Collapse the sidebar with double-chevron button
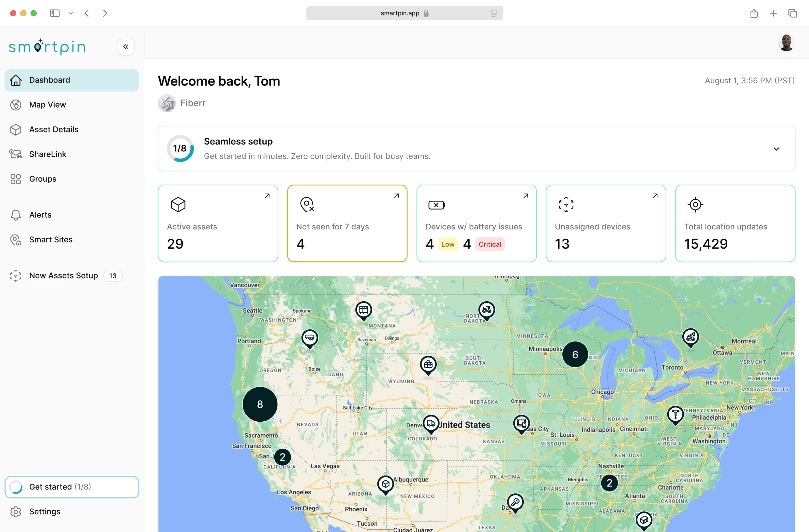The height and width of the screenshot is (532, 809). (x=125, y=47)
